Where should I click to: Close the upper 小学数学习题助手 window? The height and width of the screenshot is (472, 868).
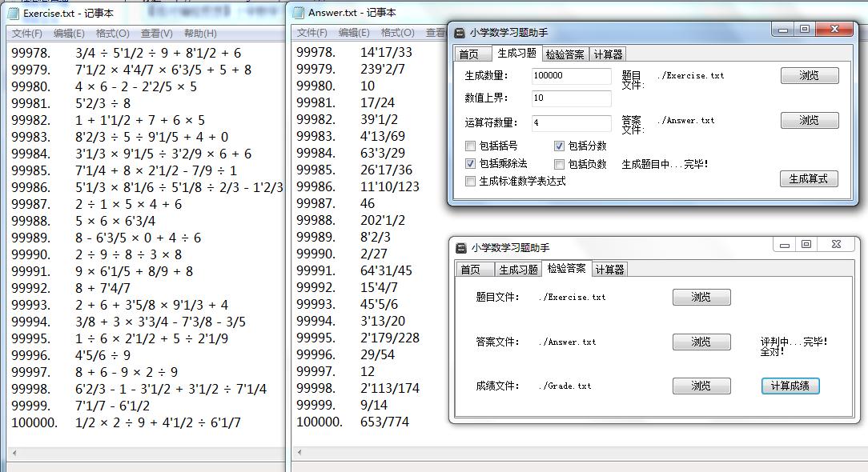835,30
